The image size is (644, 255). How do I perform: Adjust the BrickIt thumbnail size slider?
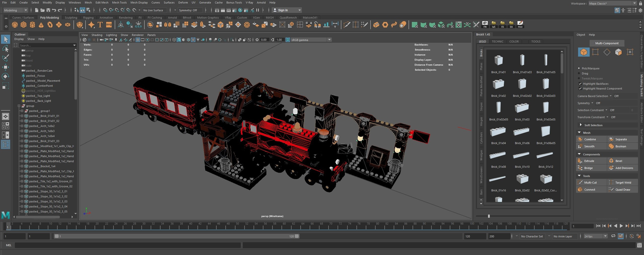pyautogui.click(x=489, y=216)
